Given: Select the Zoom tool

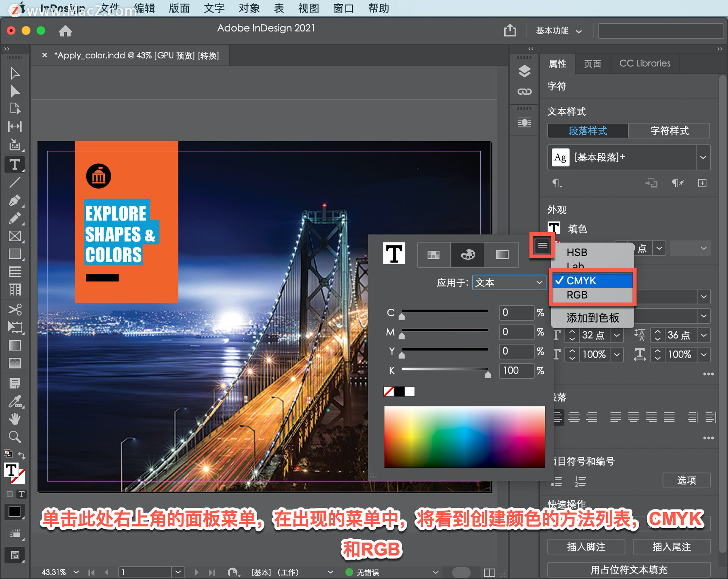Looking at the screenshot, I should 15,437.
